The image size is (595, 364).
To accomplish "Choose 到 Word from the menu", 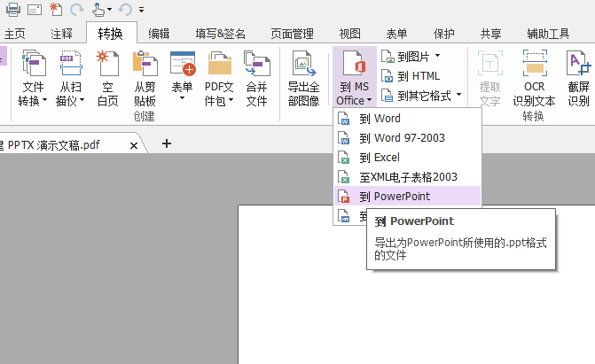I will pyautogui.click(x=408, y=119).
